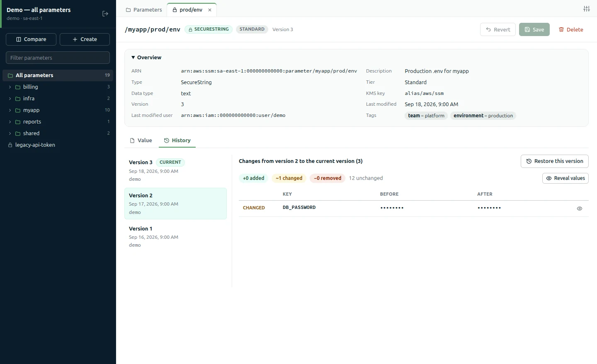Click the ~1 changed badge

[x=289, y=178]
